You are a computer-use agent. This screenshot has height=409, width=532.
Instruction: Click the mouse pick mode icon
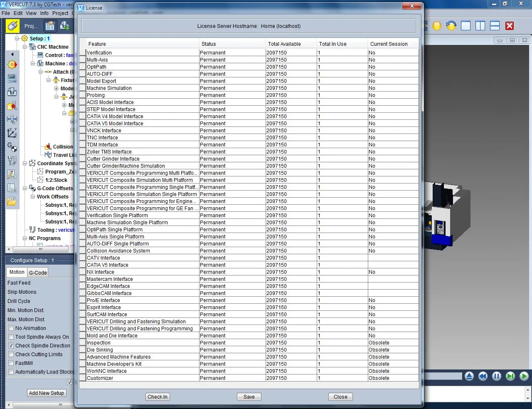(x=12, y=26)
